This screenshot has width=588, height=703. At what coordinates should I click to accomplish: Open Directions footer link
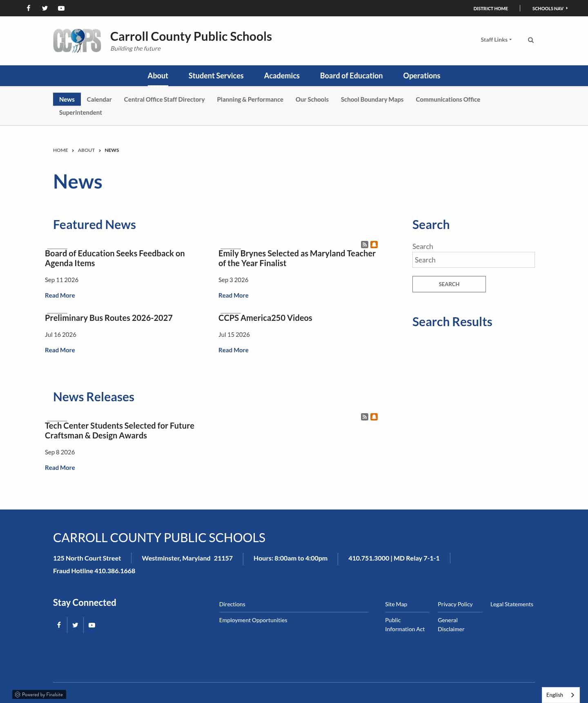point(232,604)
